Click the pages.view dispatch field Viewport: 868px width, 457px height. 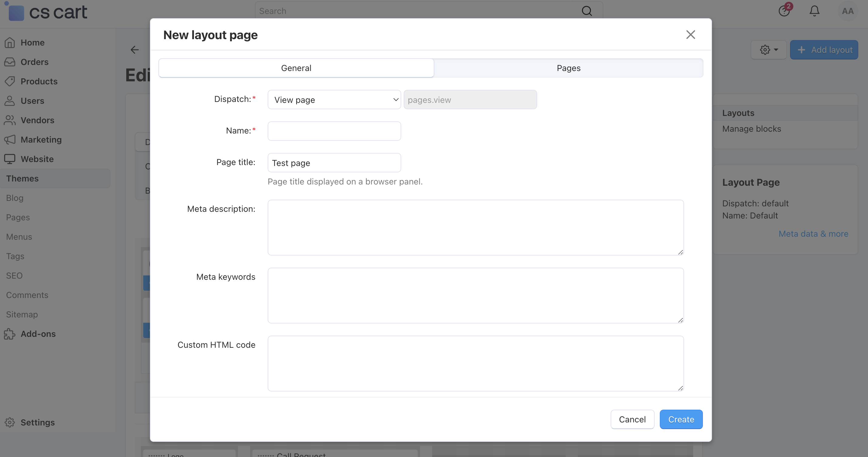click(x=470, y=100)
